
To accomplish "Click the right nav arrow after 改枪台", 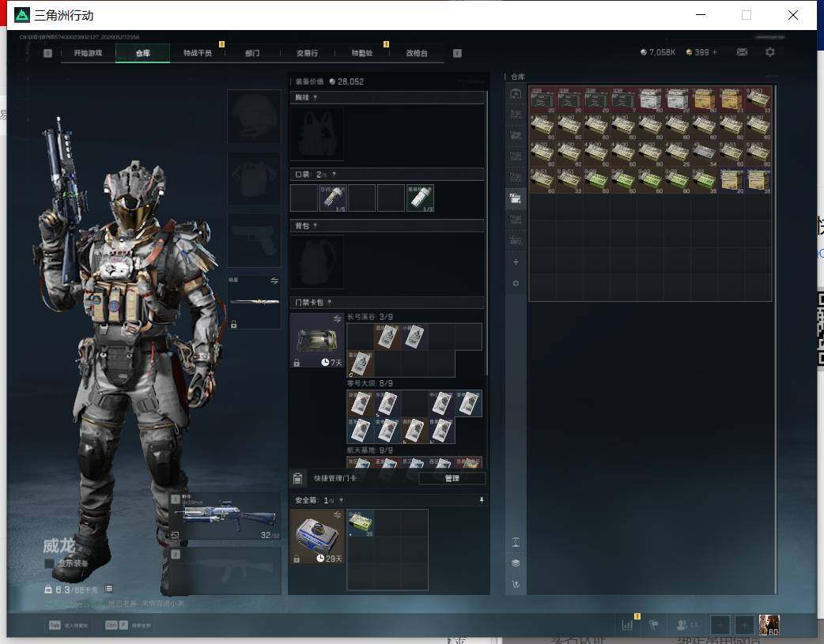I will point(457,53).
